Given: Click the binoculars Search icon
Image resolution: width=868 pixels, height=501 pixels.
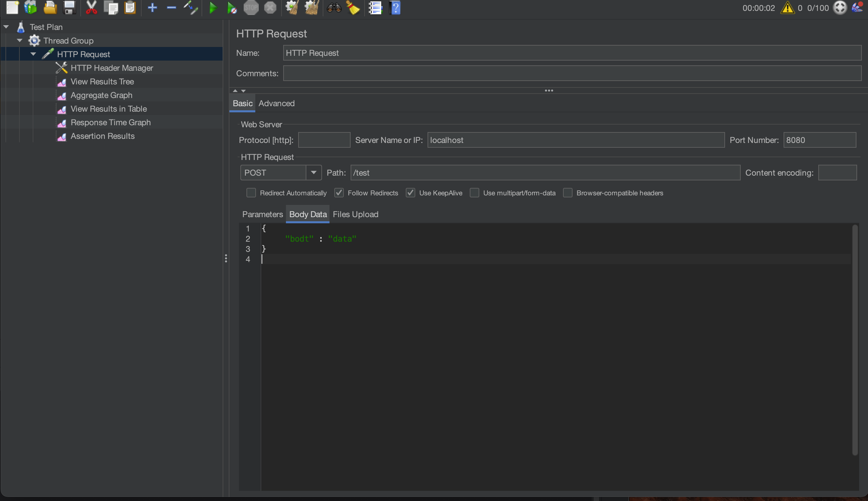Looking at the screenshot, I should click(x=334, y=7).
